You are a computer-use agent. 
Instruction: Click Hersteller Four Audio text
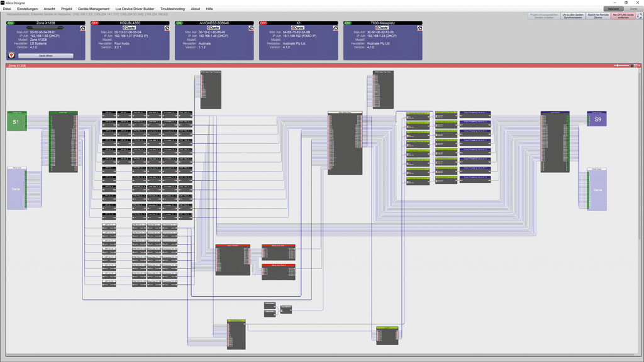[x=121, y=43]
